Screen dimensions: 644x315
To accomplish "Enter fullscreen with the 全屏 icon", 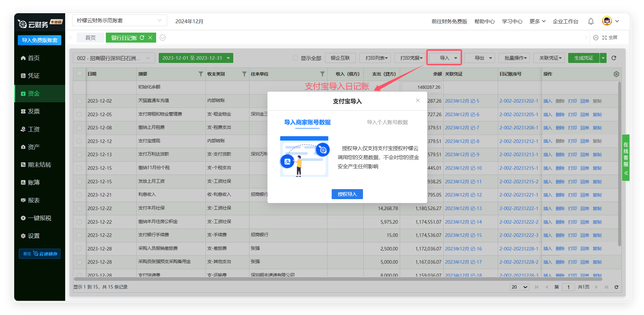I will [x=605, y=38].
